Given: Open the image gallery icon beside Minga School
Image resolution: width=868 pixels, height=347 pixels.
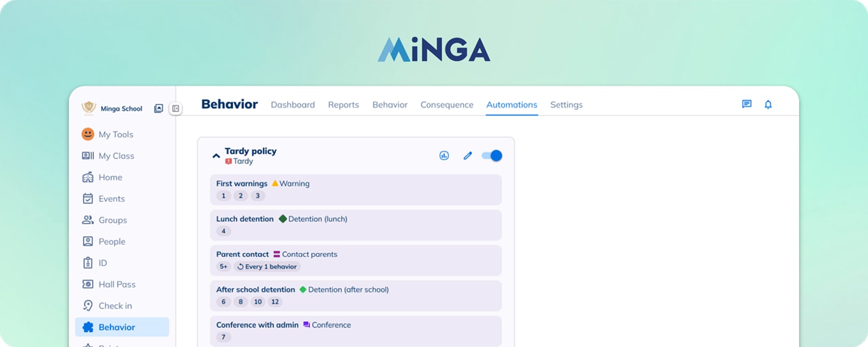Looking at the screenshot, I should (158, 108).
